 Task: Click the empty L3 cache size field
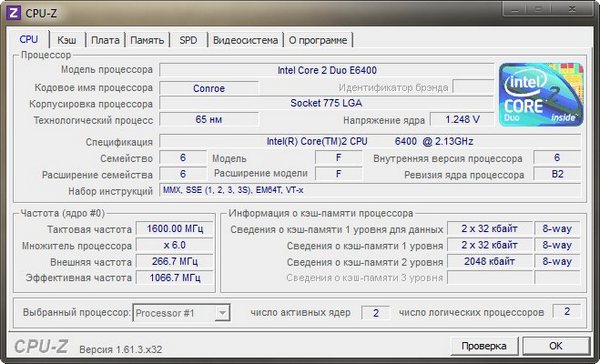click(489, 278)
